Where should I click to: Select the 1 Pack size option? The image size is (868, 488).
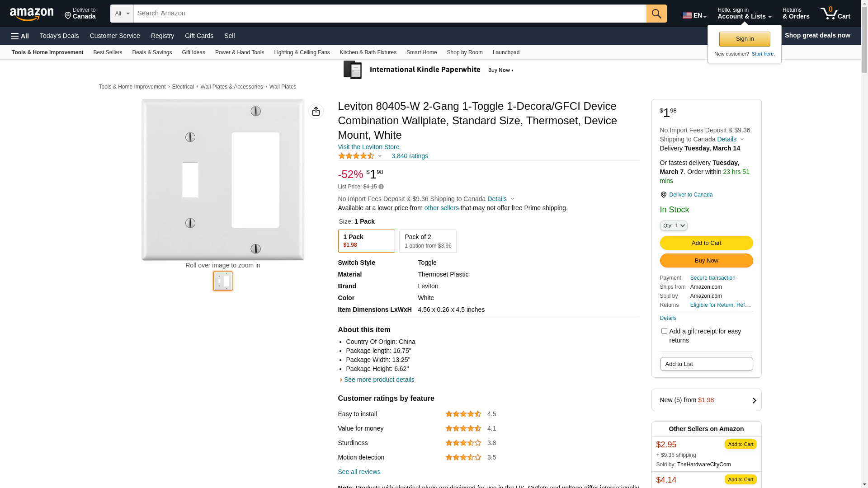[366, 241]
